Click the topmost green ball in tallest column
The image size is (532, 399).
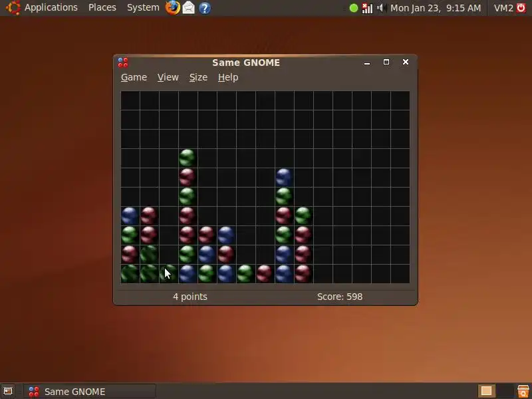[188, 158]
